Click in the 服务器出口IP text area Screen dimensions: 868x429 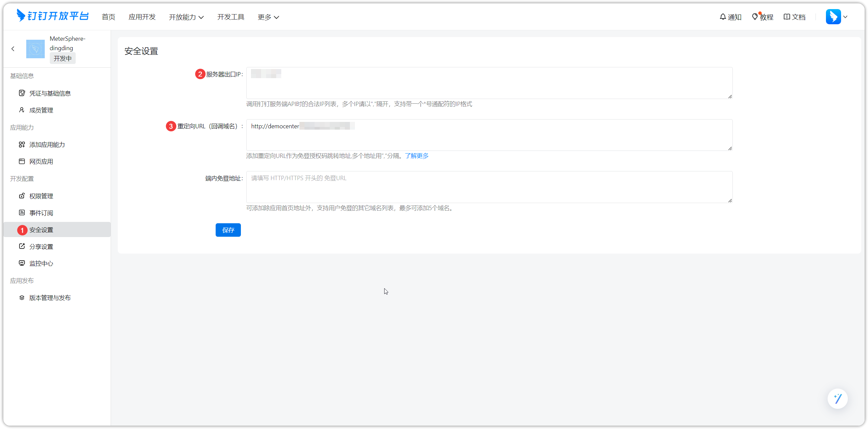(489, 83)
